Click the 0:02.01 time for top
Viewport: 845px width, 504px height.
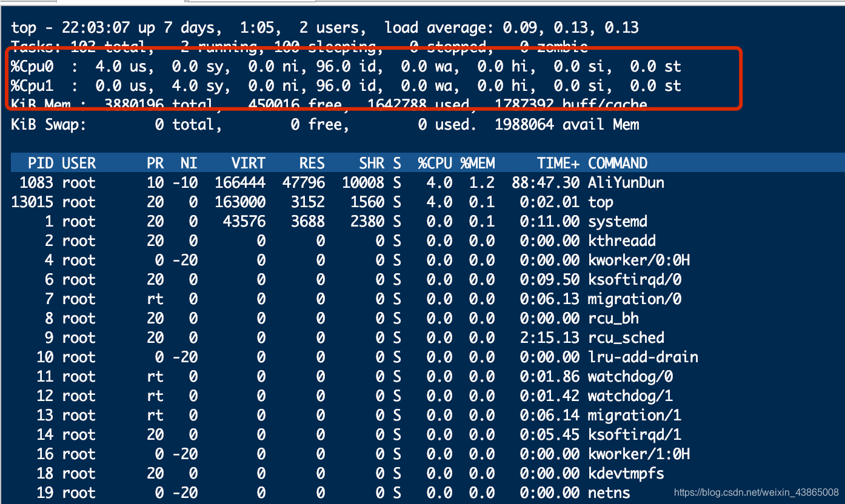click(550, 202)
